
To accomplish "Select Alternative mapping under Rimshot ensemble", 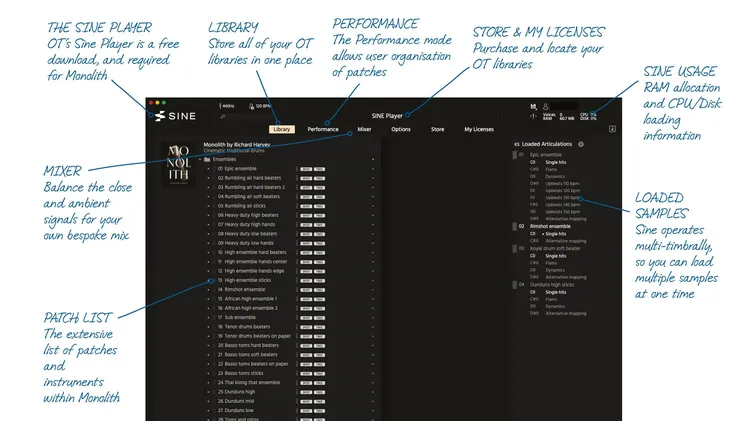I will click(x=566, y=241).
